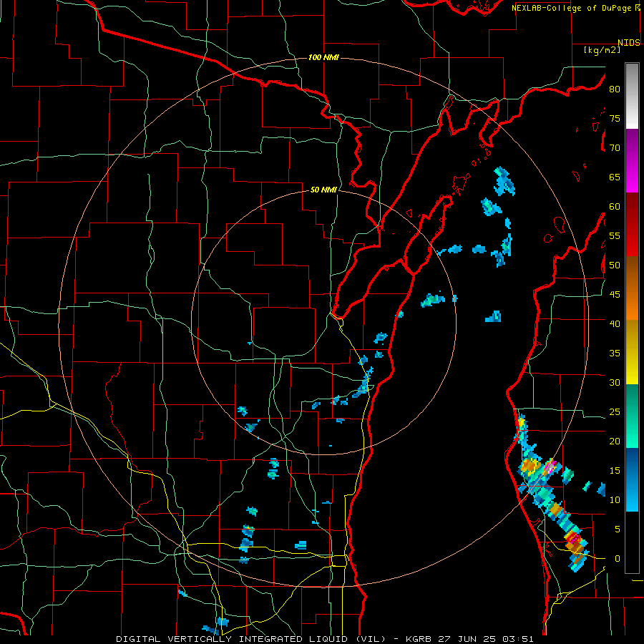Select the 15 value on the color scale
The image size is (644, 644).
[x=615, y=471]
